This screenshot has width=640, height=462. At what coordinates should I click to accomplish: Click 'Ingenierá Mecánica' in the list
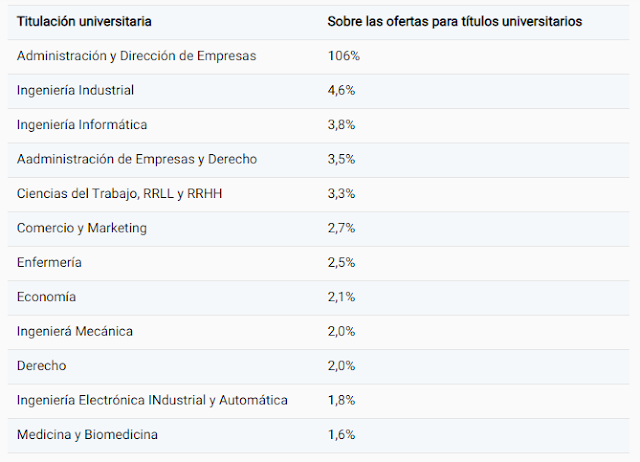coord(75,331)
